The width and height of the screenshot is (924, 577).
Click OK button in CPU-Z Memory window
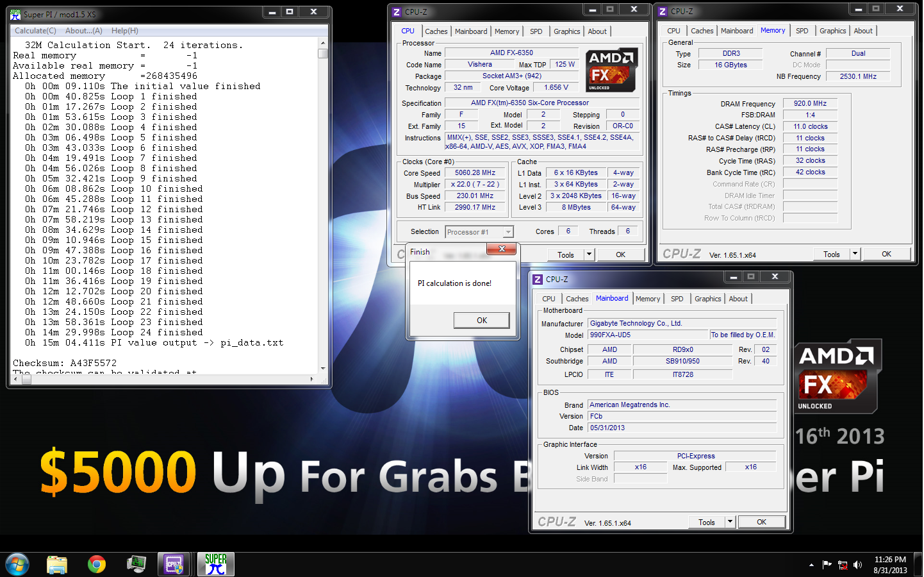[x=887, y=254]
